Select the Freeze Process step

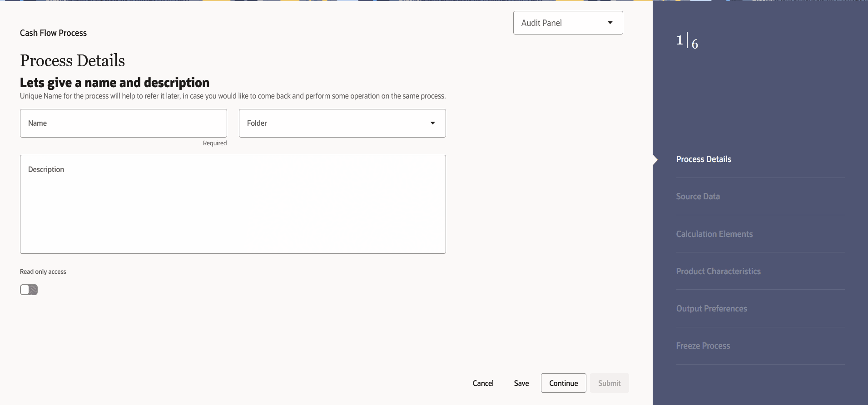(703, 346)
